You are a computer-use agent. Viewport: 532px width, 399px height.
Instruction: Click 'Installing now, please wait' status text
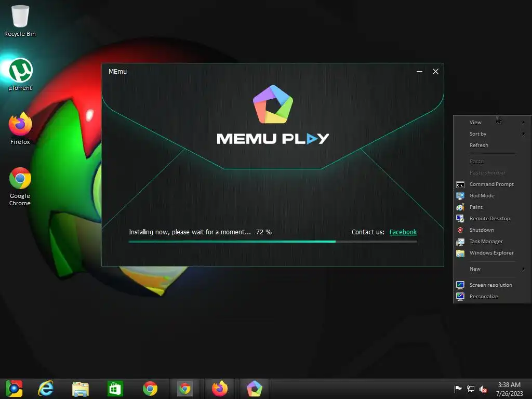(x=190, y=232)
